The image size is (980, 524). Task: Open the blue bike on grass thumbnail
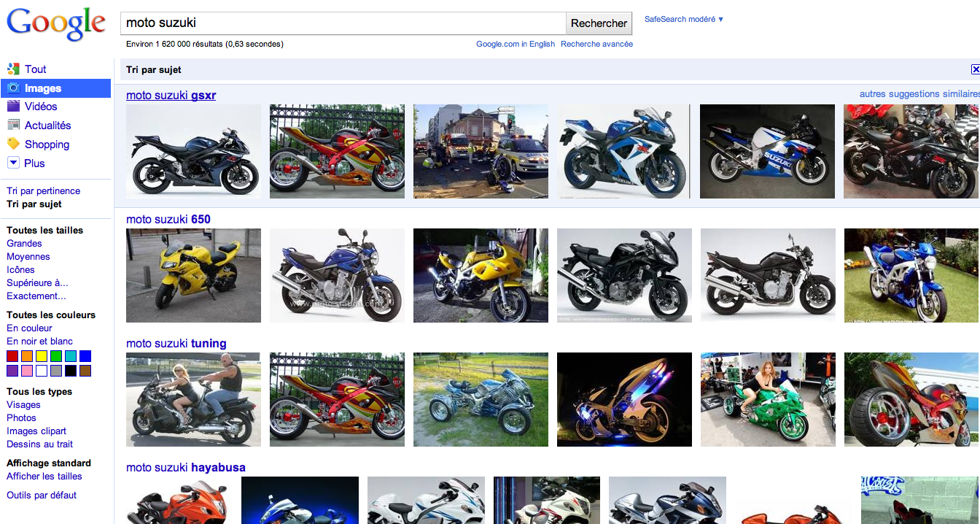coord(912,275)
